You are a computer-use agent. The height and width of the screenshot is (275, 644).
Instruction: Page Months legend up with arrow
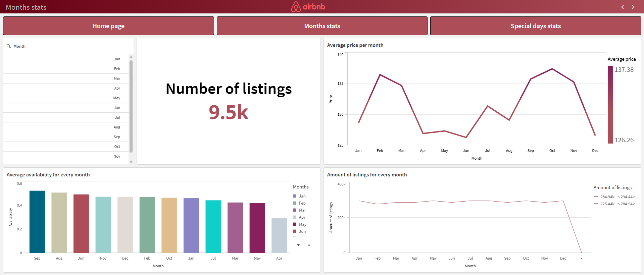pyautogui.click(x=309, y=245)
